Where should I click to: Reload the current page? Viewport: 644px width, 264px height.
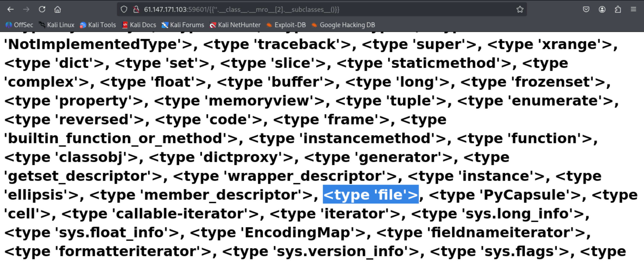click(x=42, y=9)
